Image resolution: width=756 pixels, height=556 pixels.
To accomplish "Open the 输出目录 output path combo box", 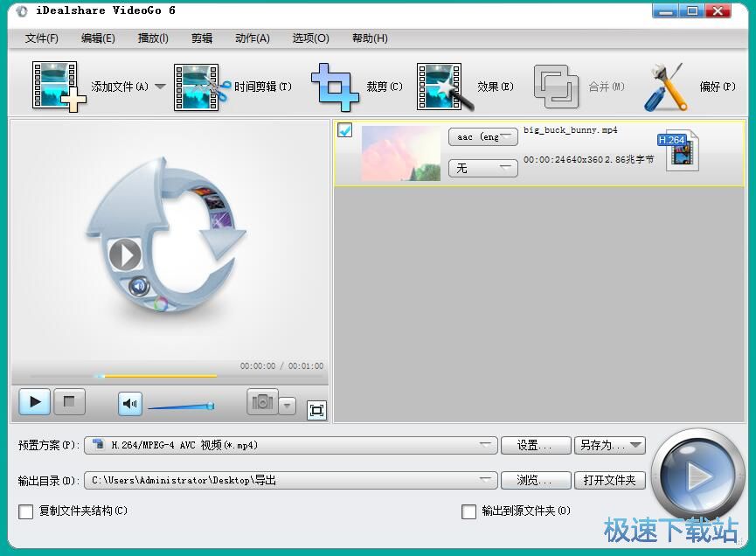I will [x=291, y=480].
